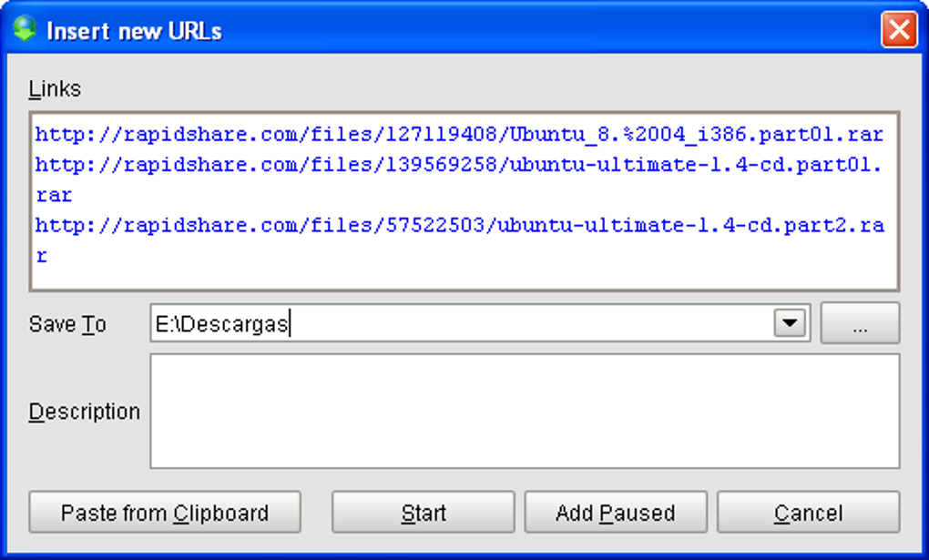
Task: Cancel the new URLs dialog
Action: [x=808, y=513]
